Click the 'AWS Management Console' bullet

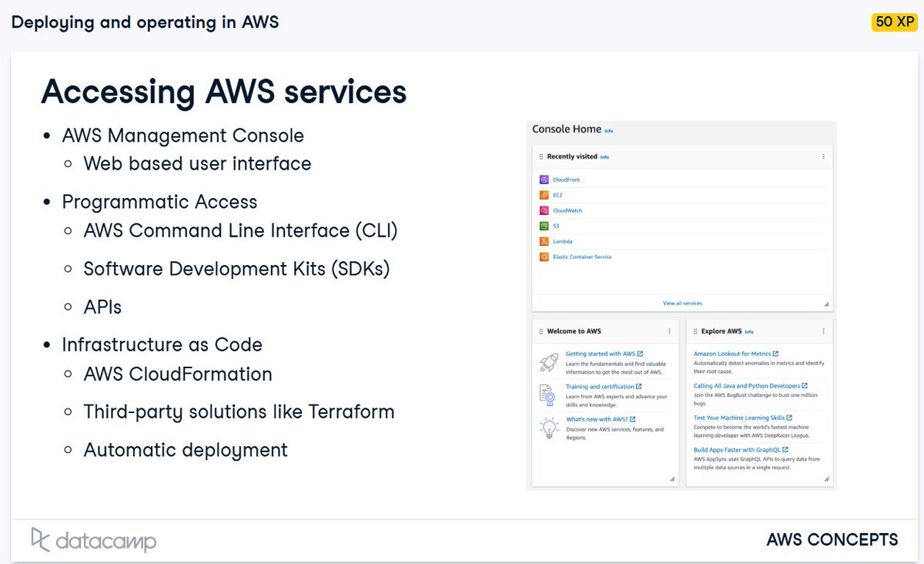point(182,136)
